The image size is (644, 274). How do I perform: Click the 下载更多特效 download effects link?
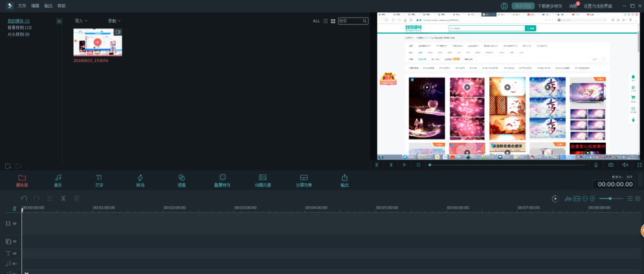(x=550, y=6)
